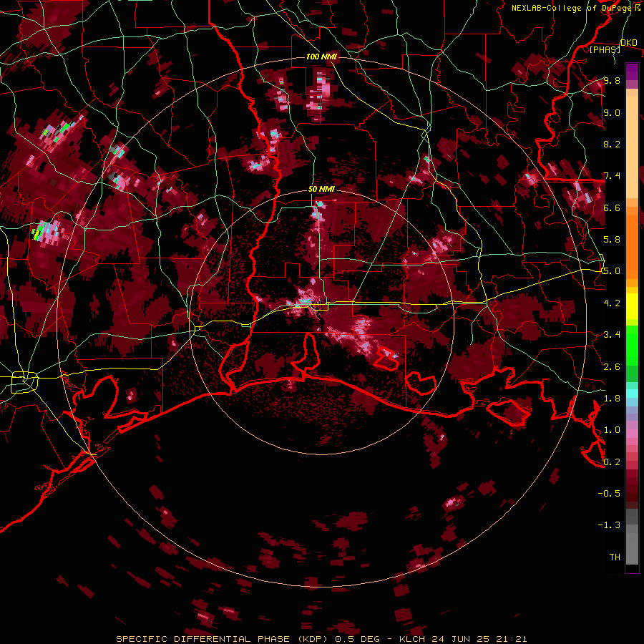
Task: Click the 9.0 scale value
Action: 612,112
